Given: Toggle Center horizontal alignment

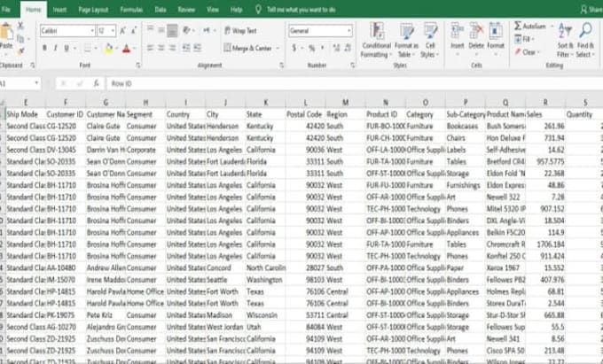Looking at the screenshot, I should pyautogui.click(x=161, y=48).
